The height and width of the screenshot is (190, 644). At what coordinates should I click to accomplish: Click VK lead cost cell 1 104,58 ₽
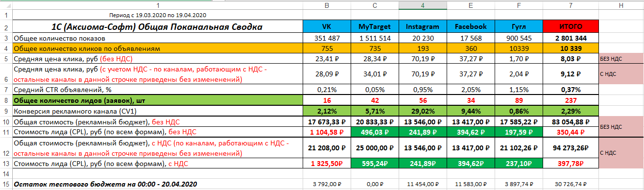327,132
